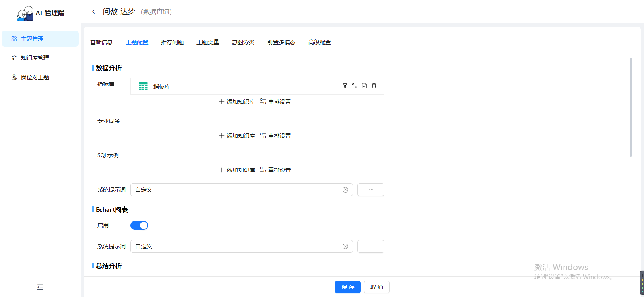This screenshot has height=297, width=644.
Task: Open the 高级配置 tab
Action: tap(320, 42)
